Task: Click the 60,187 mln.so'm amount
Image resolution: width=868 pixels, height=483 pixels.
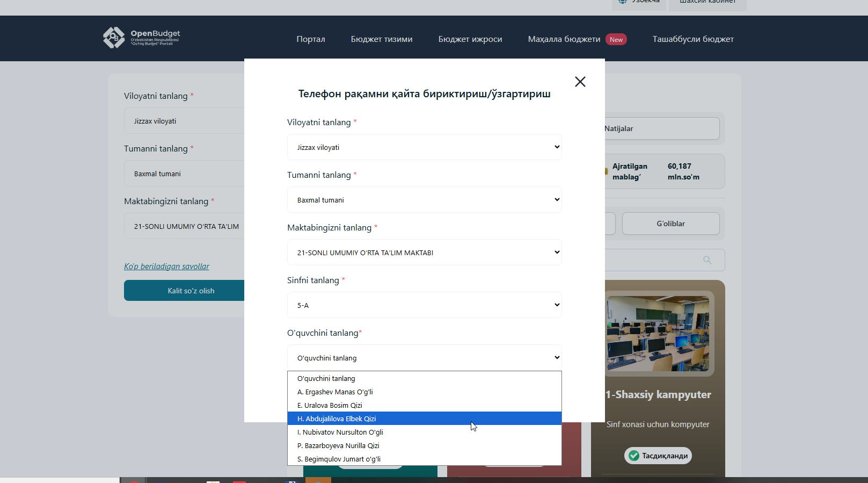Action: (683, 171)
